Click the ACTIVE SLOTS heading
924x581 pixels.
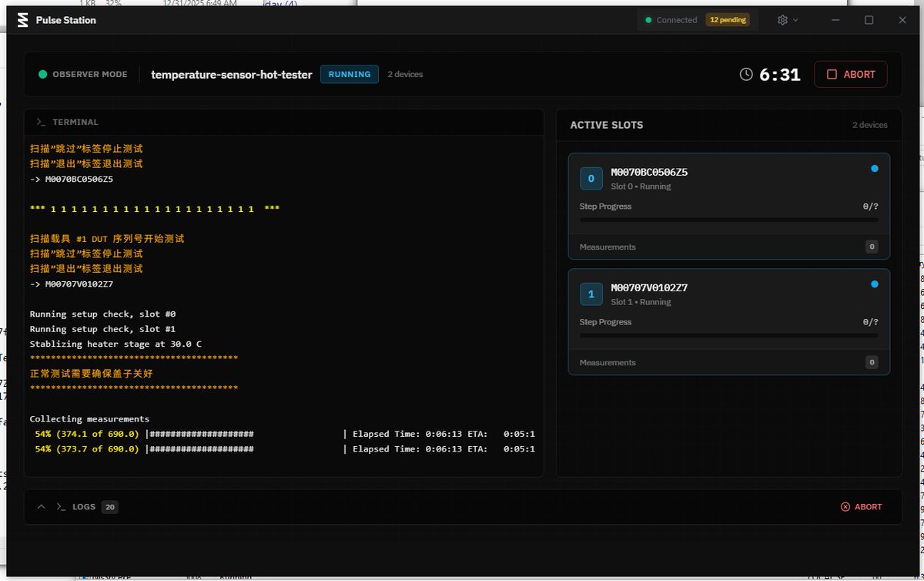[x=607, y=125]
